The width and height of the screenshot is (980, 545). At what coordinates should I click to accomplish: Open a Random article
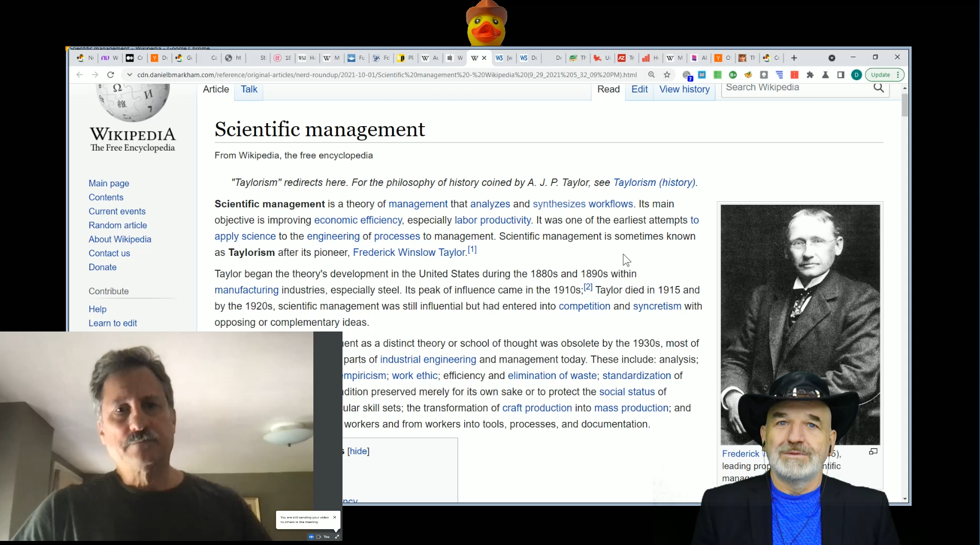118,225
